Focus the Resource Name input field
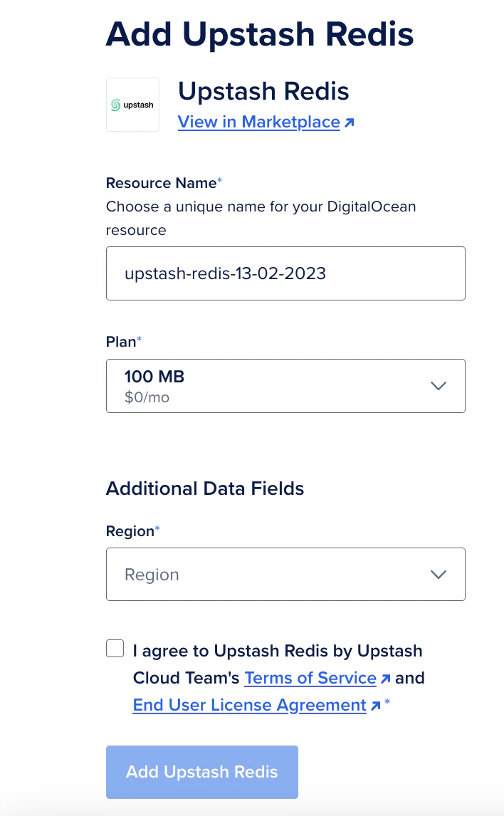Screen dimensions: 504x816 pos(285,273)
